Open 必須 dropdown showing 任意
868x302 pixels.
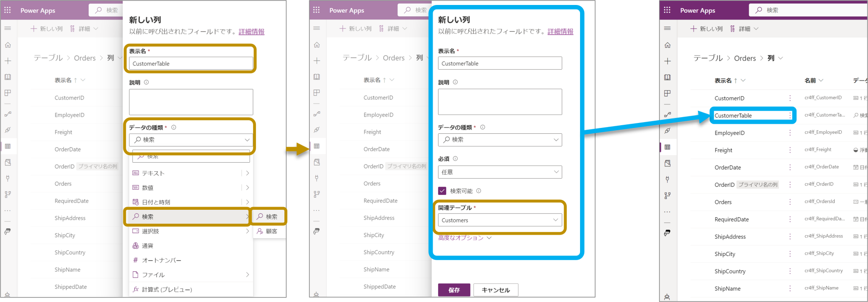point(500,172)
